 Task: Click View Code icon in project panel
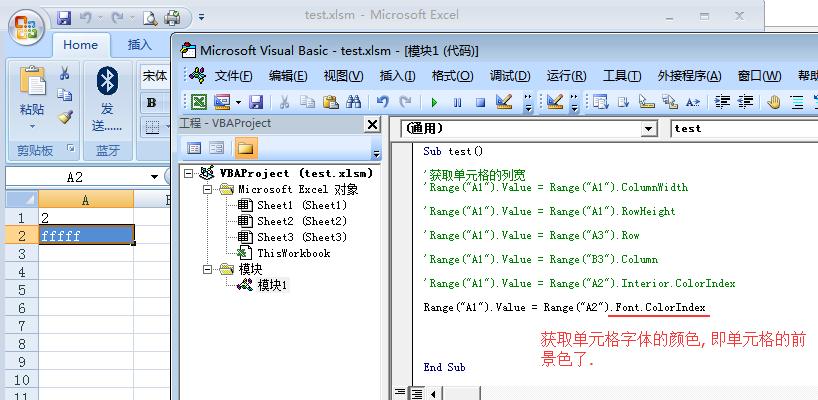click(x=194, y=149)
